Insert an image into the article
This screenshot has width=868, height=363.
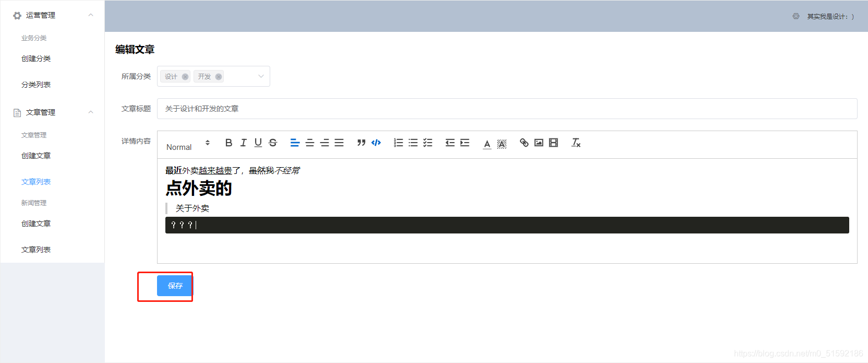539,143
